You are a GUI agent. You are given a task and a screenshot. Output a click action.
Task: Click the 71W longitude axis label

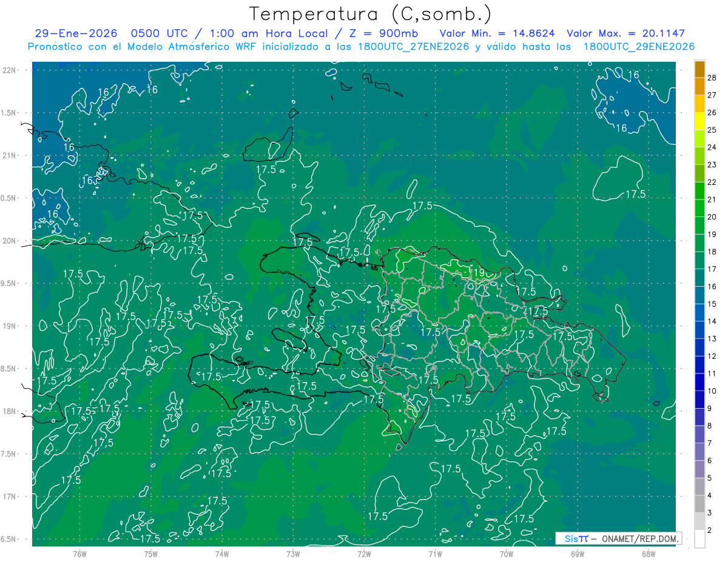click(x=435, y=554)
